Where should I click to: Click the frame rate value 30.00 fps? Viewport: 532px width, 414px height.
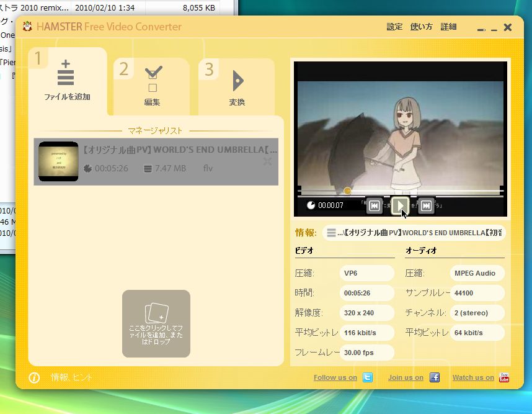pyautogui.click(x=367, y=353)
